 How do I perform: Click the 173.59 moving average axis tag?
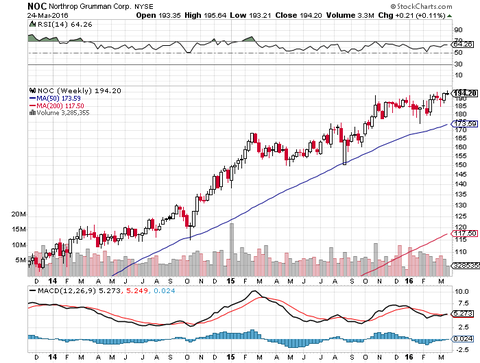pyautogui.click(x=465, y=124)
